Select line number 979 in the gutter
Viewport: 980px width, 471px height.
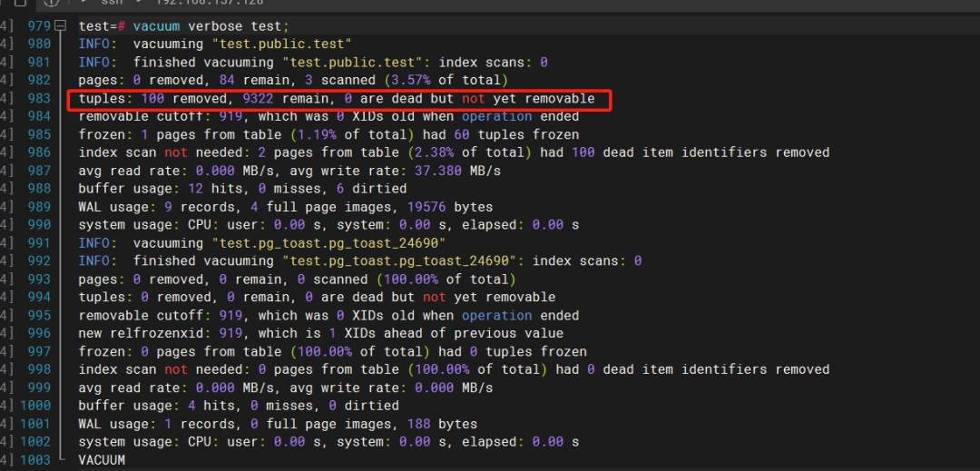click(x=39, y=26)
